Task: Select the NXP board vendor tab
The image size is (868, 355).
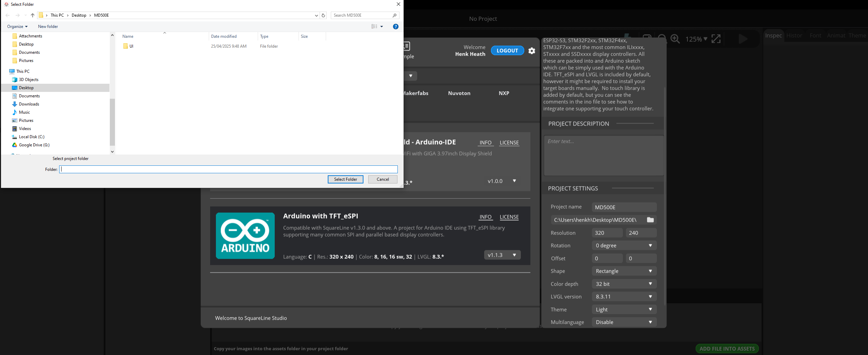Action: tap(504, 93)
